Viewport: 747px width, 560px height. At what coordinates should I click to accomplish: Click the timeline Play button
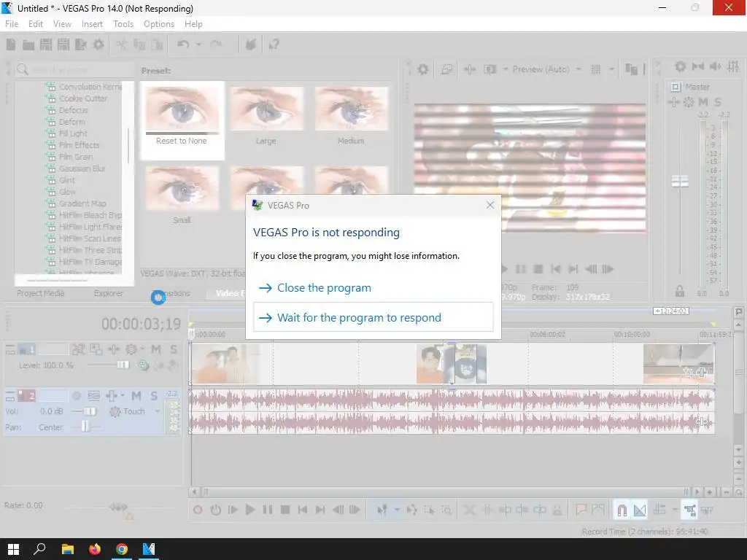coord(250,510)
